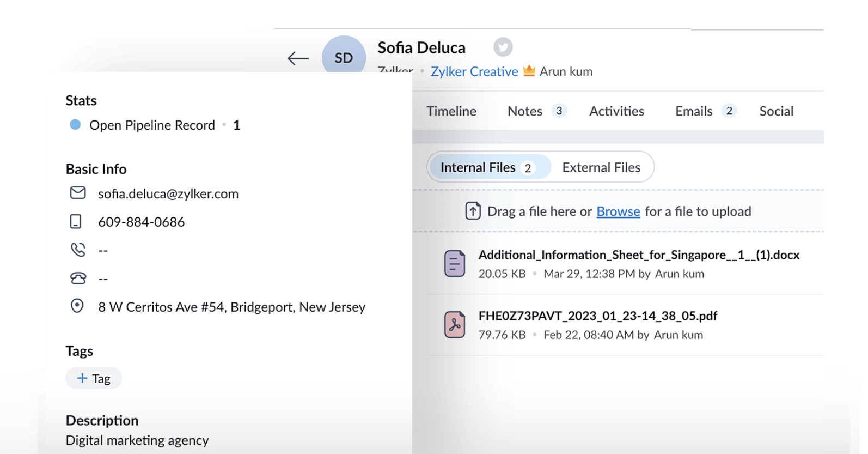Click the SD avatar circle
The height and width of the screenshot is (454, 868).
pos(344,57)
